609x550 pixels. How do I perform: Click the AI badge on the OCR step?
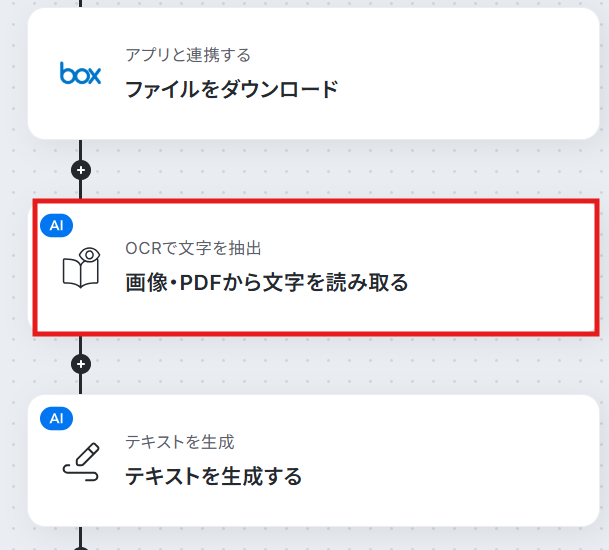pyautogui.click(x=57, y=225)
